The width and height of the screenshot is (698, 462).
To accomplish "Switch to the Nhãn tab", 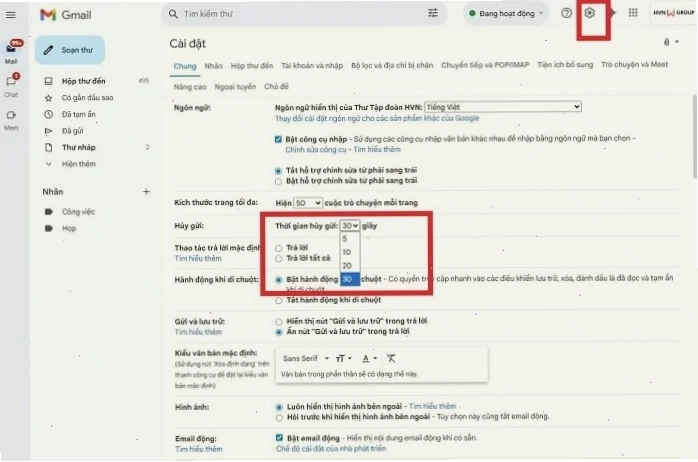I will 214,66.
